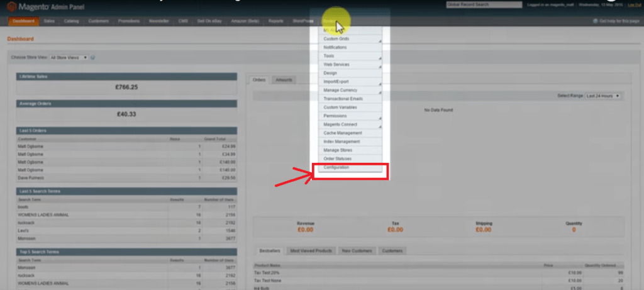The height and width of the screenshot is (290, 644).
Task: Click the Revenue total £0.00
Action: [305, 230]
